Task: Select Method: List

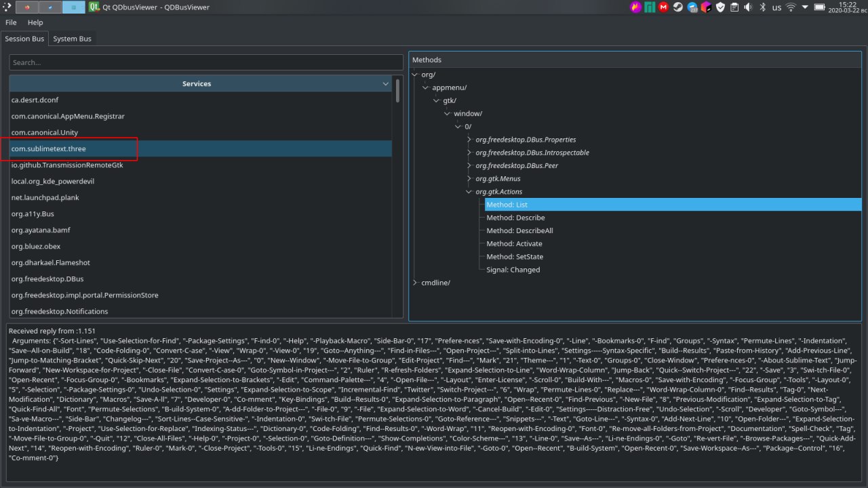Action: pyautogui.click(x=673, y=205)
